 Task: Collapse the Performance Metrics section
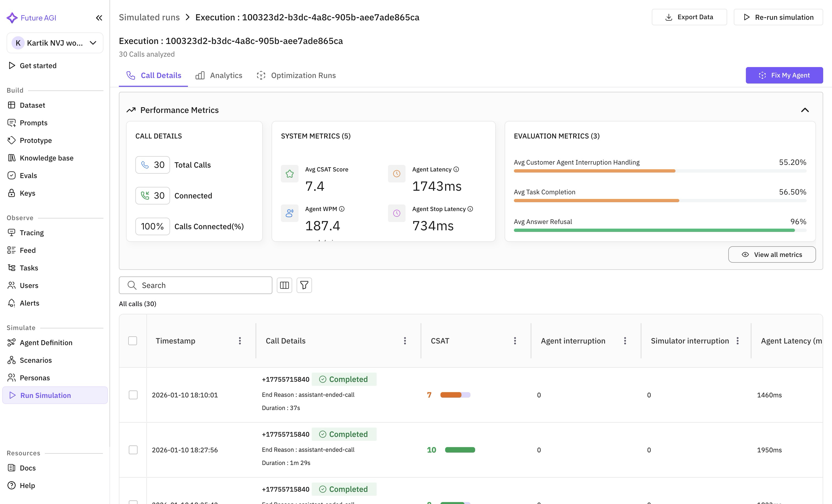click(x=805, y=110)
